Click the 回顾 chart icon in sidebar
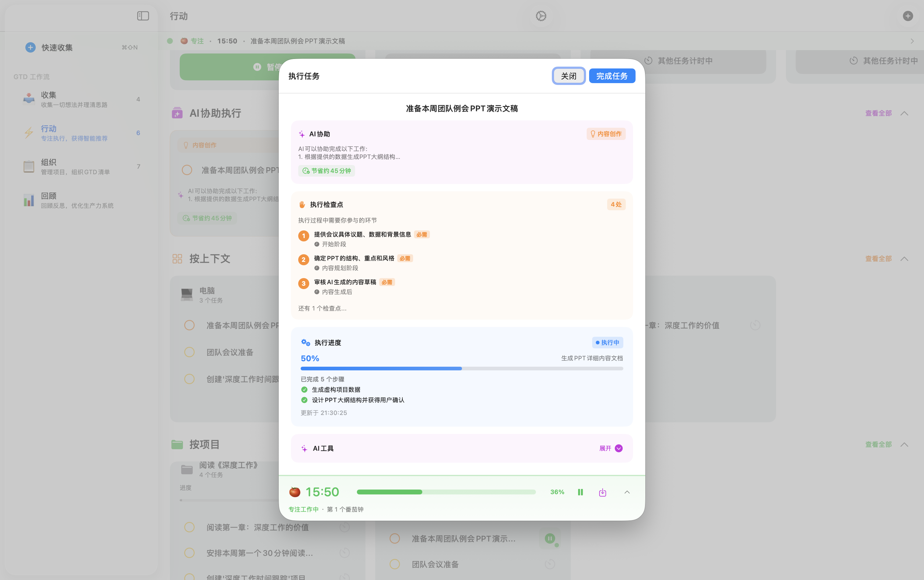Screen dimensions: 924x580 29,200
